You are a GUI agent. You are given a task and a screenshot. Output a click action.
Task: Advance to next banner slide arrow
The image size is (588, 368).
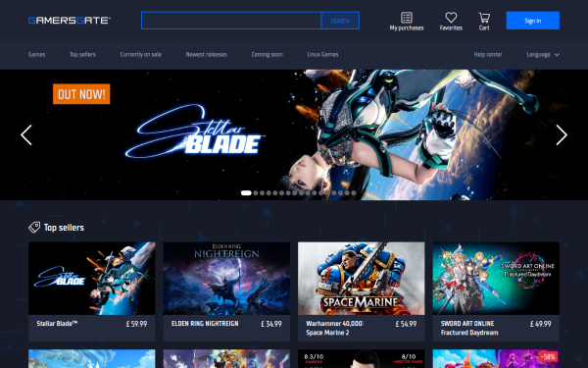pyautogui.click(x=562, y=134)
